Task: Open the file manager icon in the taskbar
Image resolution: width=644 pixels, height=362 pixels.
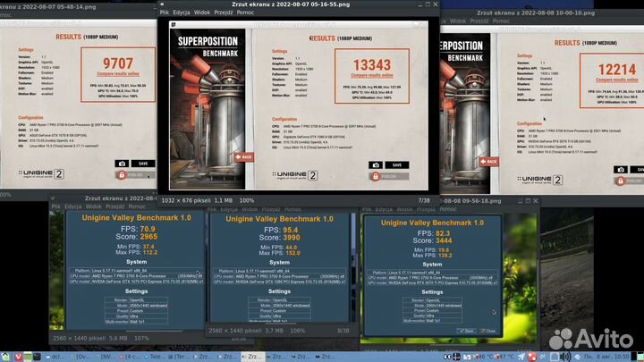Action: point(27,357)
